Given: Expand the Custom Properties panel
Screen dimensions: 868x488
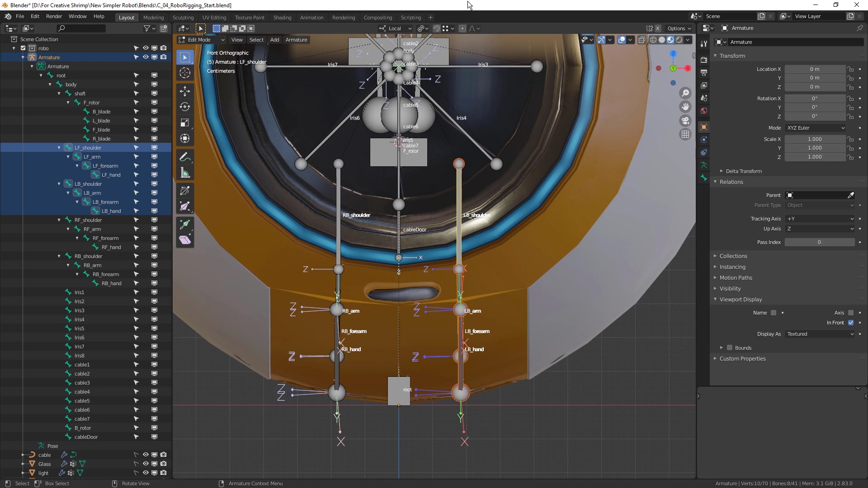Looking at the screenshot, I should pyautogui.click(x=742, y=359).
